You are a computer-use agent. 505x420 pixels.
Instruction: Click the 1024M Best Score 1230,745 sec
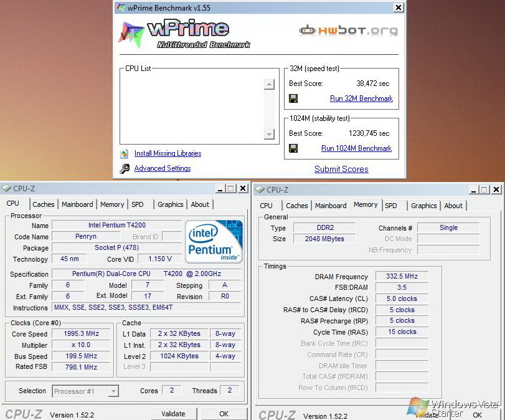369,133
